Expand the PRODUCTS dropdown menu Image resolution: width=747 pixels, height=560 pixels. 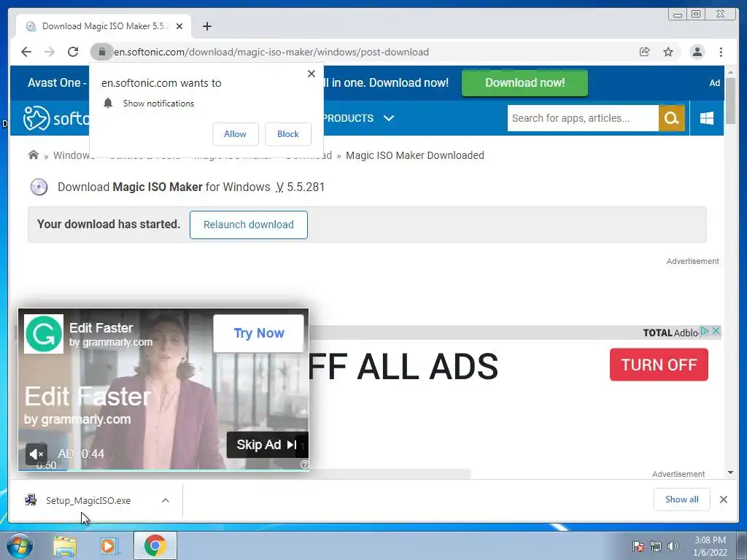(359, 118)
